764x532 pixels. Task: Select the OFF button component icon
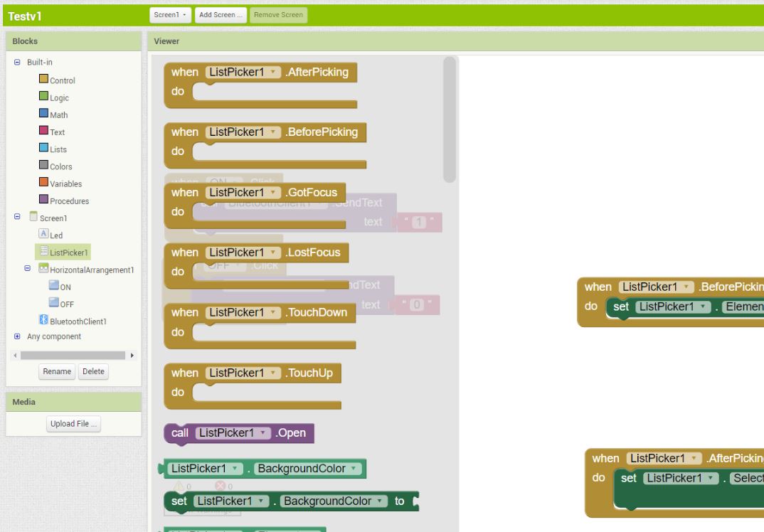coord(54,302)
